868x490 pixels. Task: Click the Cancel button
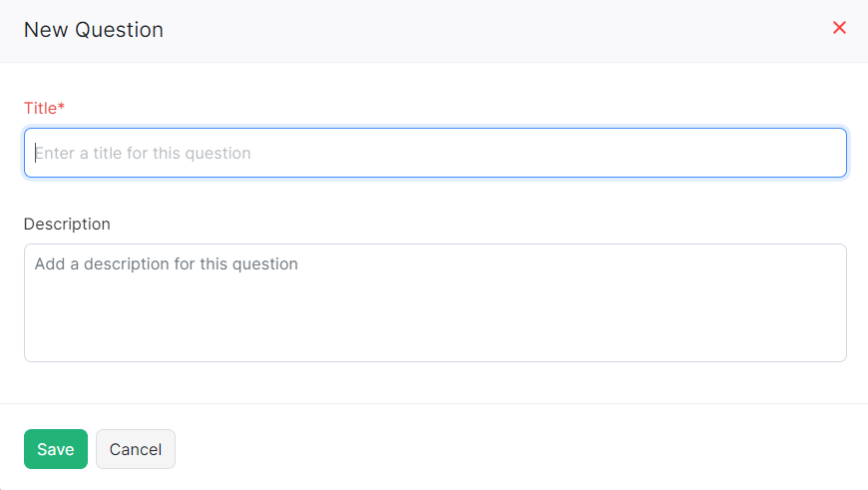click(x=136, y=449)
